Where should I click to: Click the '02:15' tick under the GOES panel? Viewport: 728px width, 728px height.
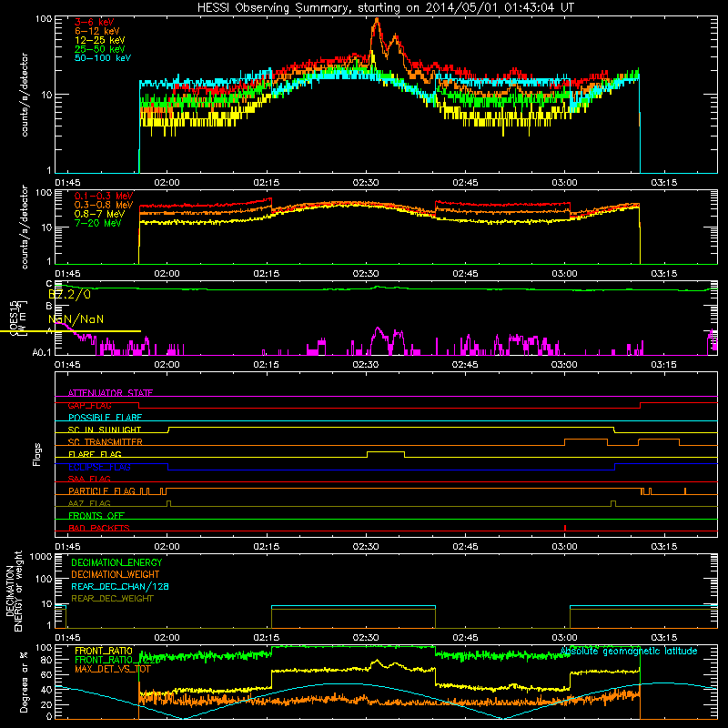tap(267, 365)
